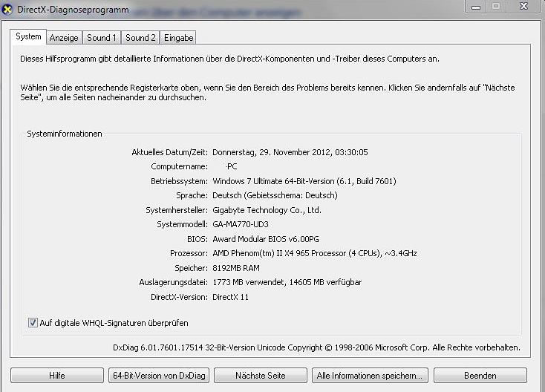Click the 'DxDiag 6.01.7601.17514' copyright line

pyautogui.click(x=316, y=347)
